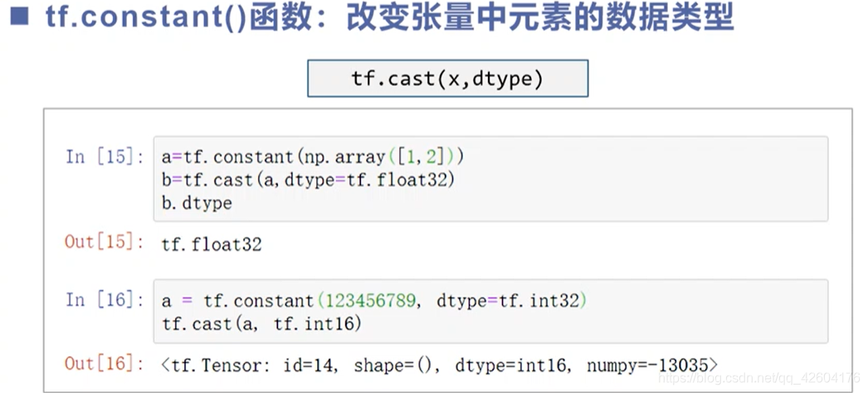Select the Out[15] prompt label
The height and width of the screenshot is (393, 868).
pos(105,243)
